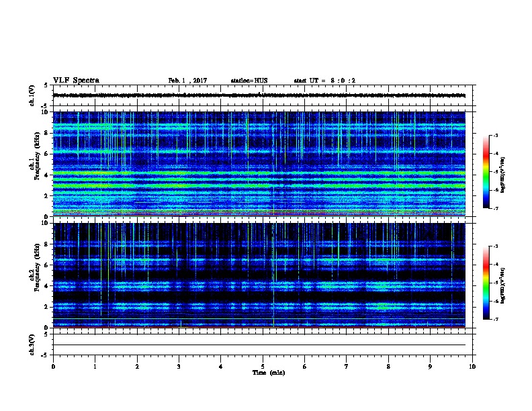Image resolution: width=532 pixels, height=411 pixels.
Task: Click the ch.1 spectrogram panel
Action: (x=259, y=164)
